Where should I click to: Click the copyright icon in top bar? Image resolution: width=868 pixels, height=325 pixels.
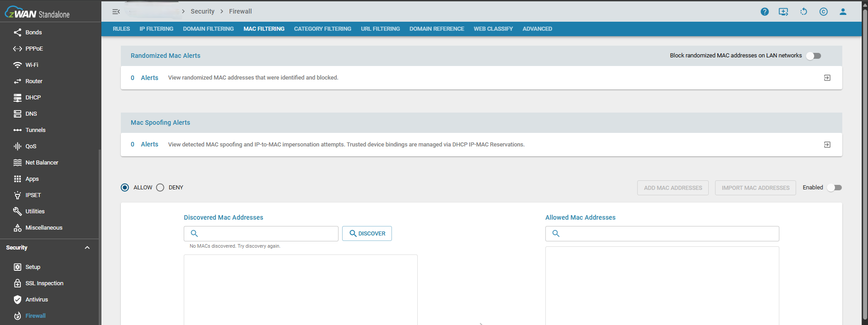[x=823, y=12]
